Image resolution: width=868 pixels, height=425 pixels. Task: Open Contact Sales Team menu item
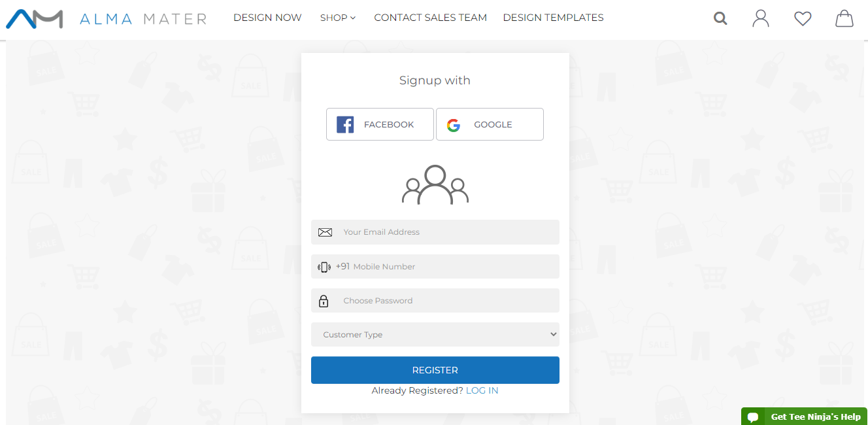click(430, 18)
